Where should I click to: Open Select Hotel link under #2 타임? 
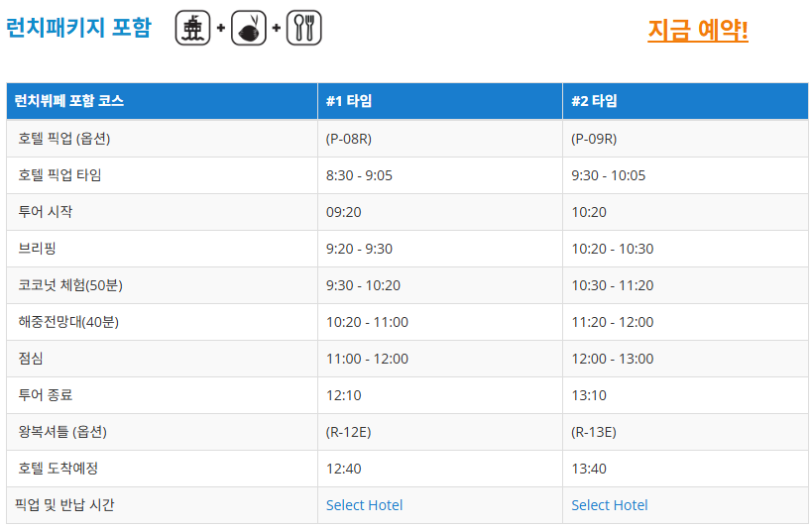(610, 505)
